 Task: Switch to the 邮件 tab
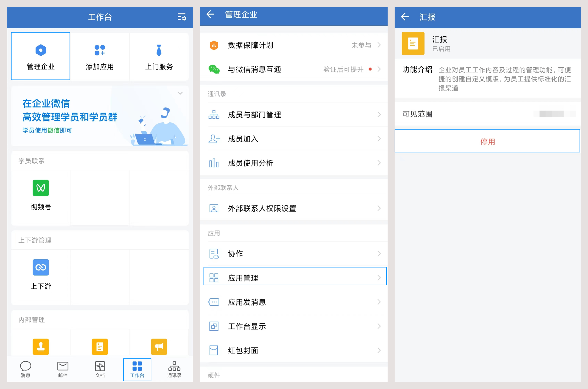pos(63,369)
